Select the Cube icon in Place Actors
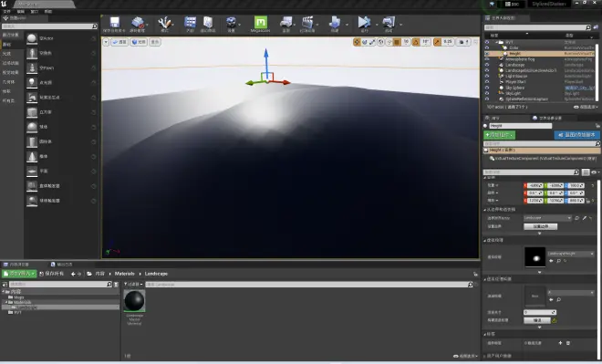This screenshot has width=602, height=364. click(x=32, y=112)
